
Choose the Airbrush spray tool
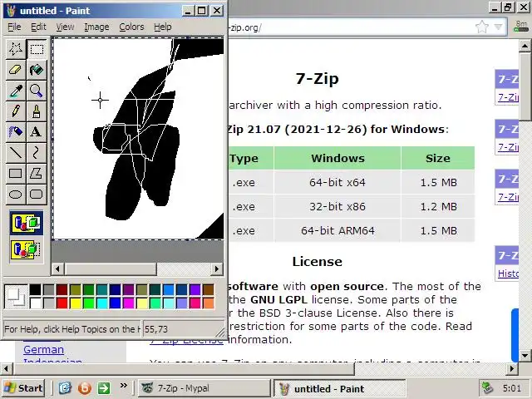pyautogui.click(x=16, y=132)
